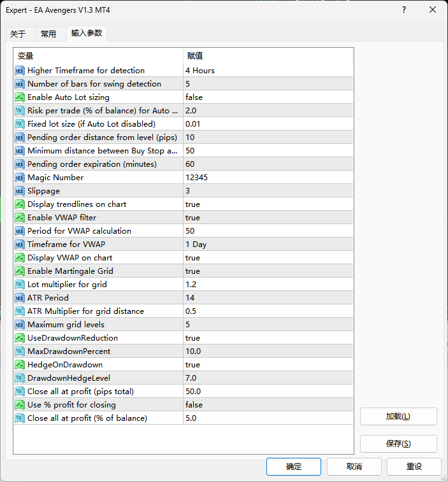Viewport: 448px width, 482px height.
Task: Click the green icon beside Use % profit for closing
Action: coord(19,405)
